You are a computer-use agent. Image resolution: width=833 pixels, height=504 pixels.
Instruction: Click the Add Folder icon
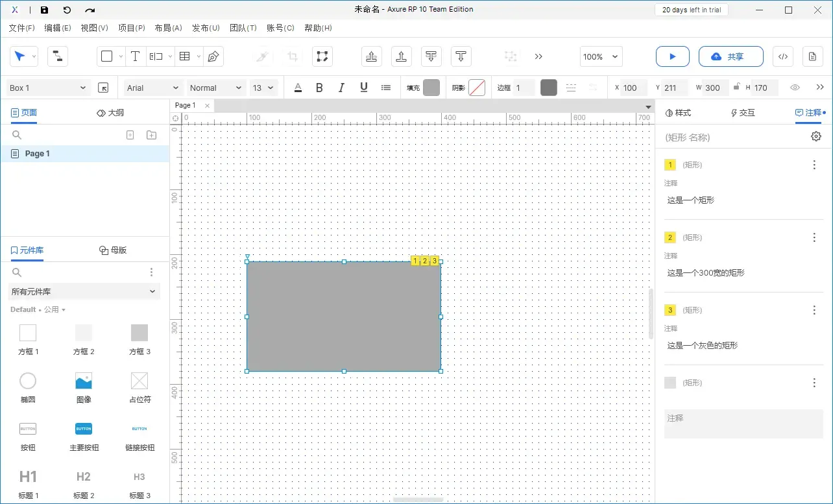pos(151,135)
